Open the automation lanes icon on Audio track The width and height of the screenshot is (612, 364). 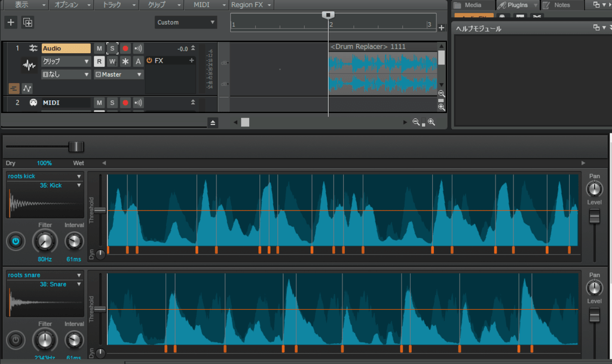click(x=27, y=88)
